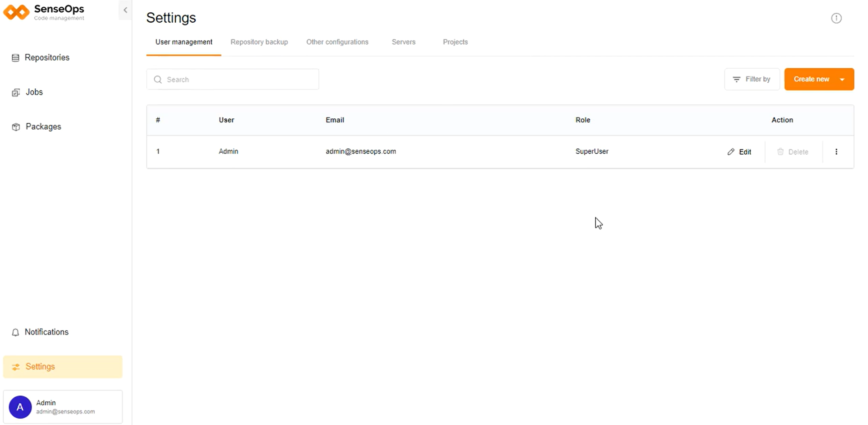Switch to the Repository backup tab

pyautogui.click(x=259, y=42)
